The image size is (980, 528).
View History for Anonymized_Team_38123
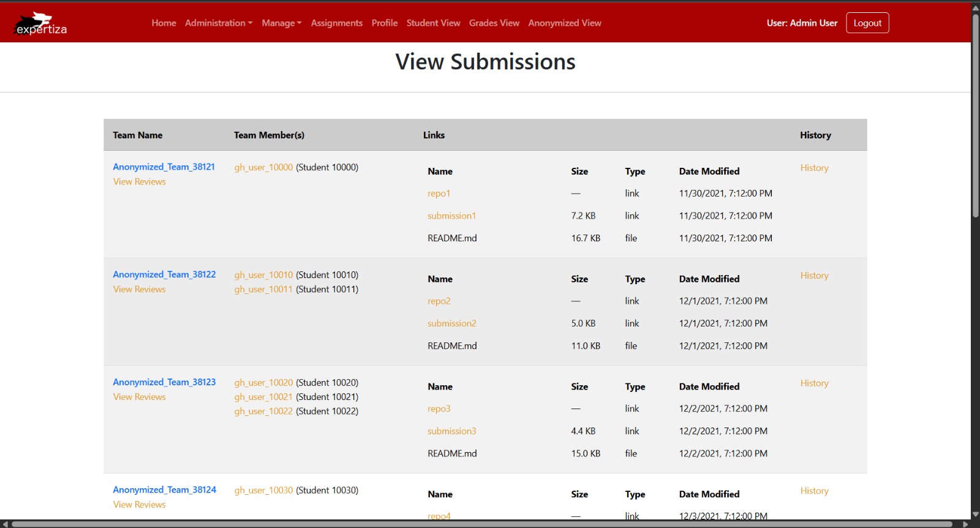pyautogui.click(x=814, y=383)
